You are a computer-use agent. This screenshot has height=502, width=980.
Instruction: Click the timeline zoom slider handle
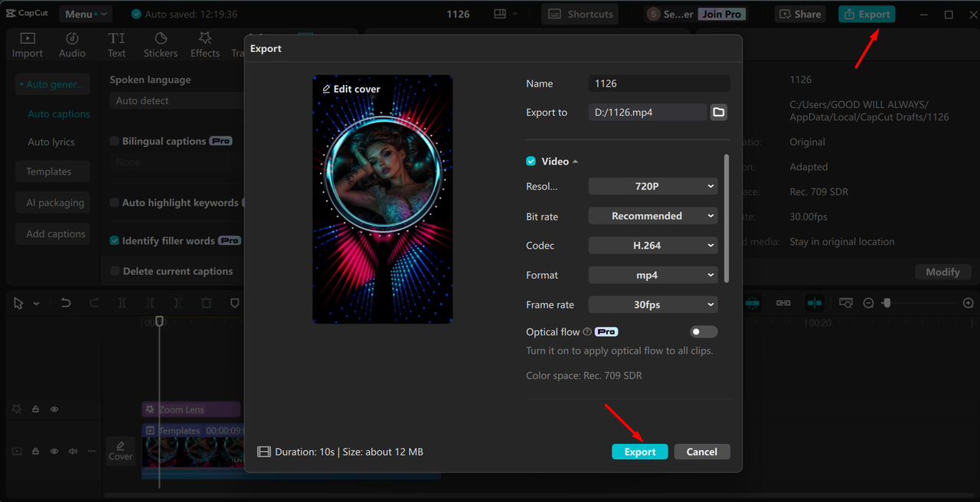click(887, 303)
